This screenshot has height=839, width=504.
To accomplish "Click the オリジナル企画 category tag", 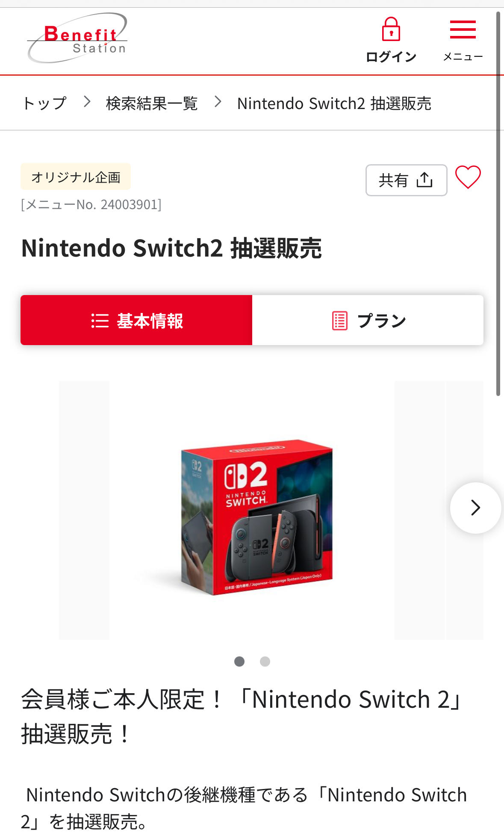I will (76, 177).
